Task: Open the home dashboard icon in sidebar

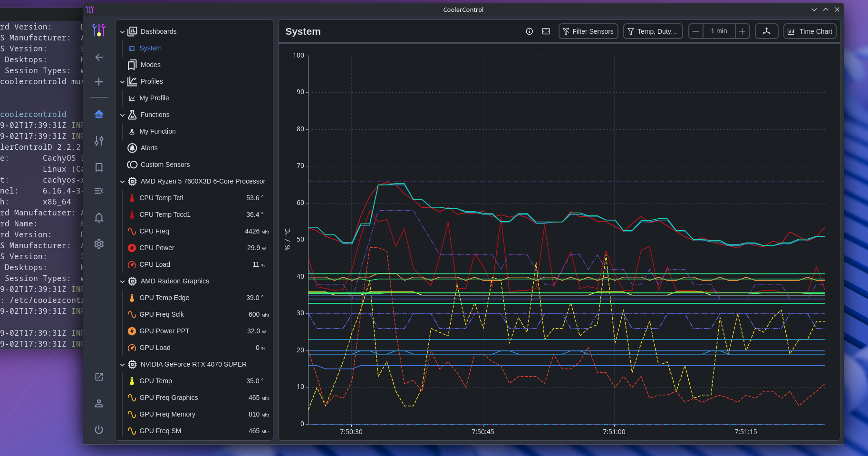Action: pyautogui.click(x=99, y=114)
